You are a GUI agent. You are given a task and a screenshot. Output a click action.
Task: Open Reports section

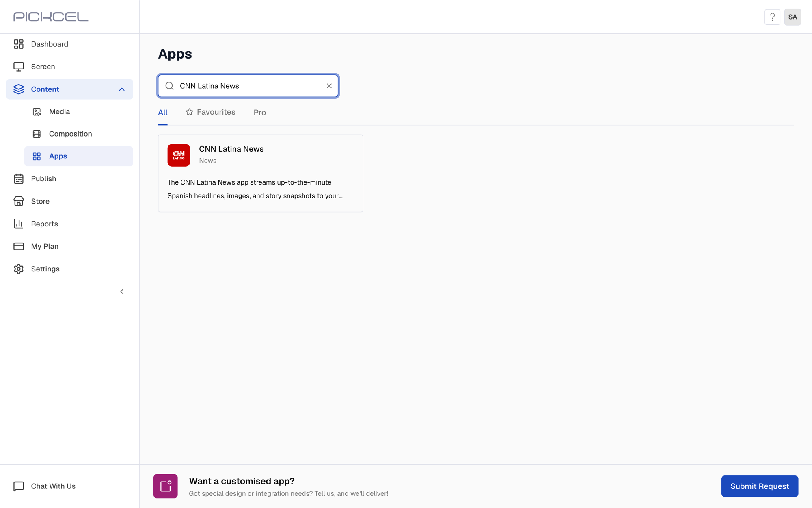pyautogui.click(x=70, y=224)
